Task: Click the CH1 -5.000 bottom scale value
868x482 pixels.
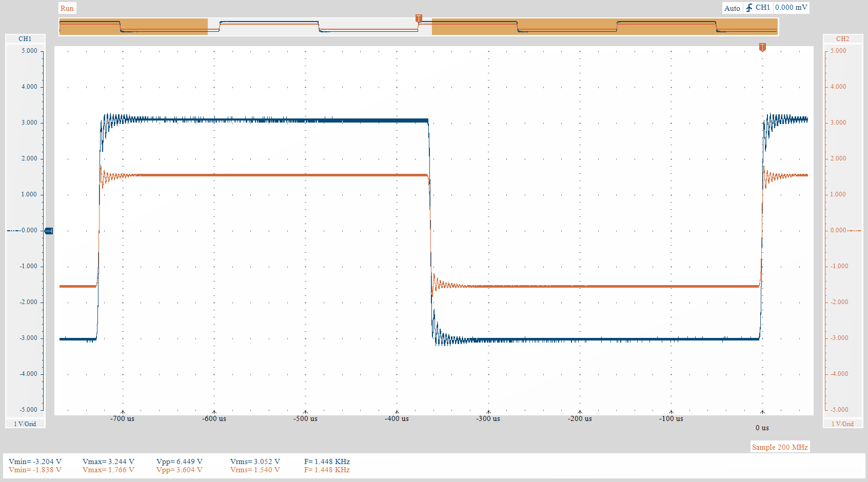Action: pyautogui.click(x=28, y=410)
